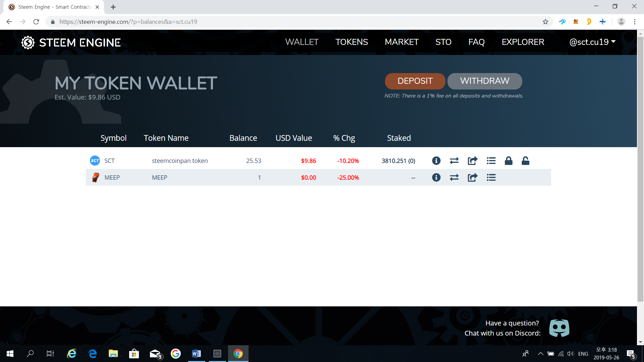Open the Discord chat icon
Viewport: 644px width, 362px height.
pos(559,328)
